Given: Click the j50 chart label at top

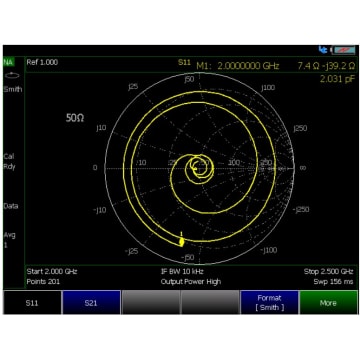Looking at the screenshot, I should coord(189,79).
